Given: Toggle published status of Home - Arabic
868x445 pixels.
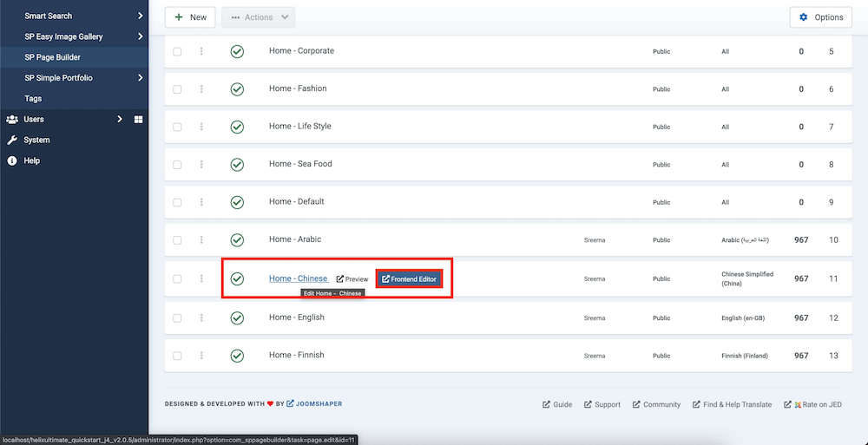Looking at the screenshot, I should tap(237, 239).
